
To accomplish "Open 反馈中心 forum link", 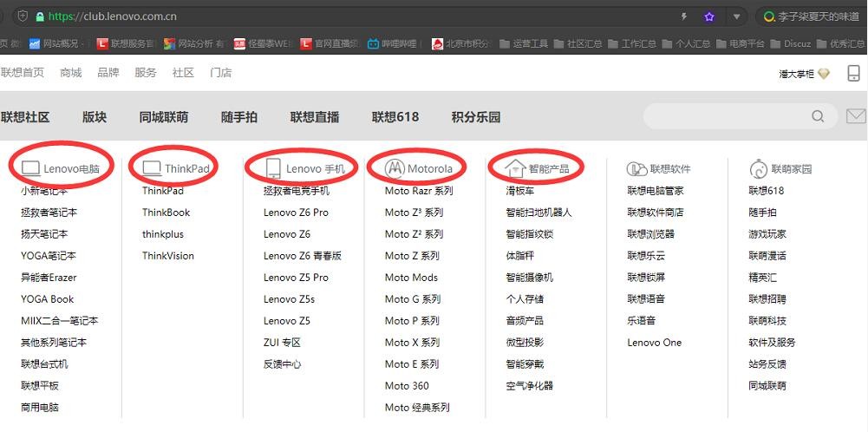I will (282, 363).
